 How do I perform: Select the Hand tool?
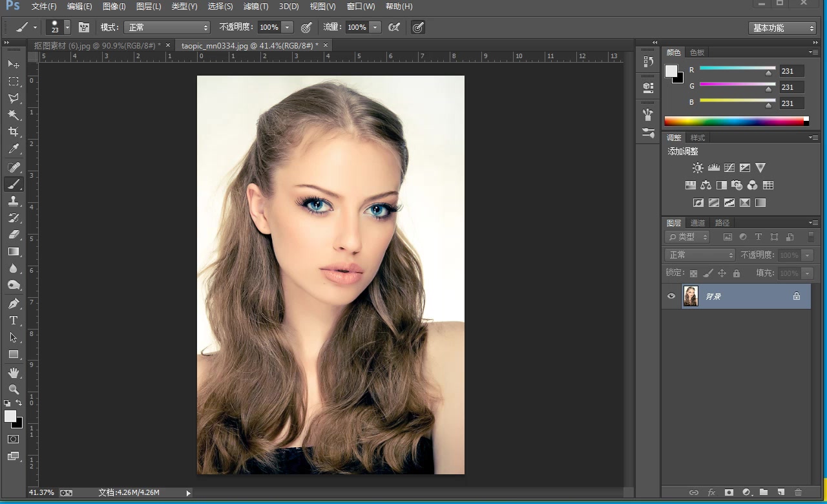(x=14, y=372)
